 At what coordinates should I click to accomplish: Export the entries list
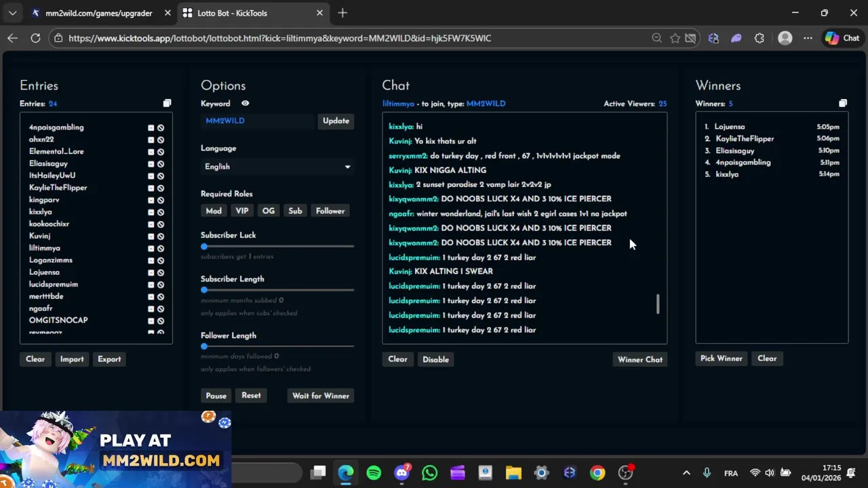coord(109,359)
